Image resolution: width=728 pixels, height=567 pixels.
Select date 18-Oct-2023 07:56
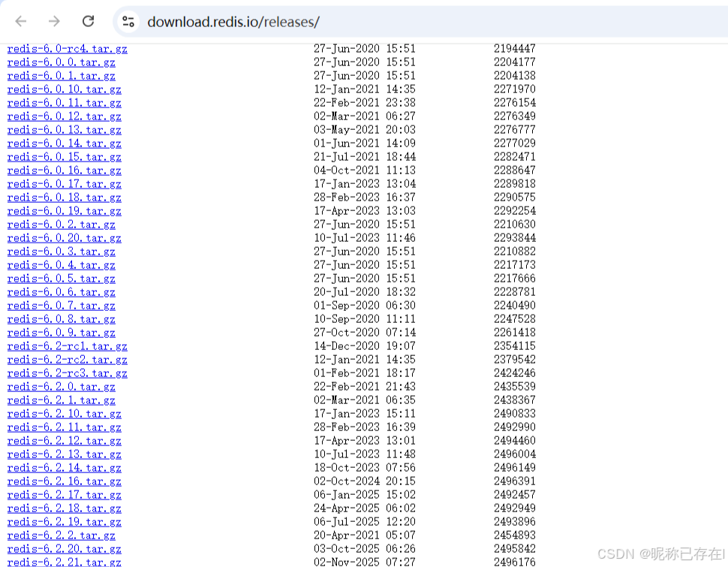(365, 468)
